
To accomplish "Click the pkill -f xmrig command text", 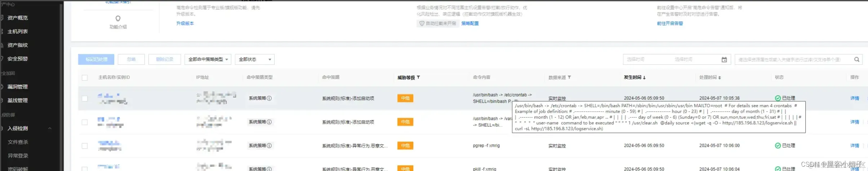I will click(484, 169).
